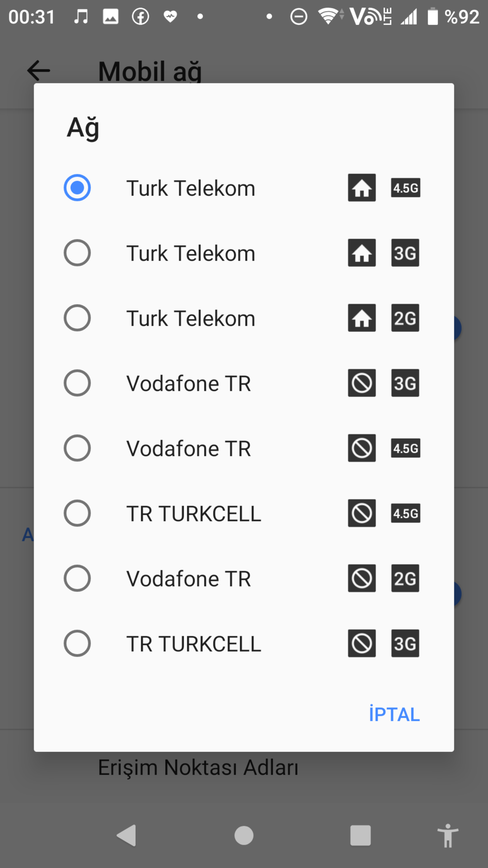Tap the 2G badge on Turk Telekom row
The width and height of the screenshot is (488, 868).
click(x=405, y=318)
